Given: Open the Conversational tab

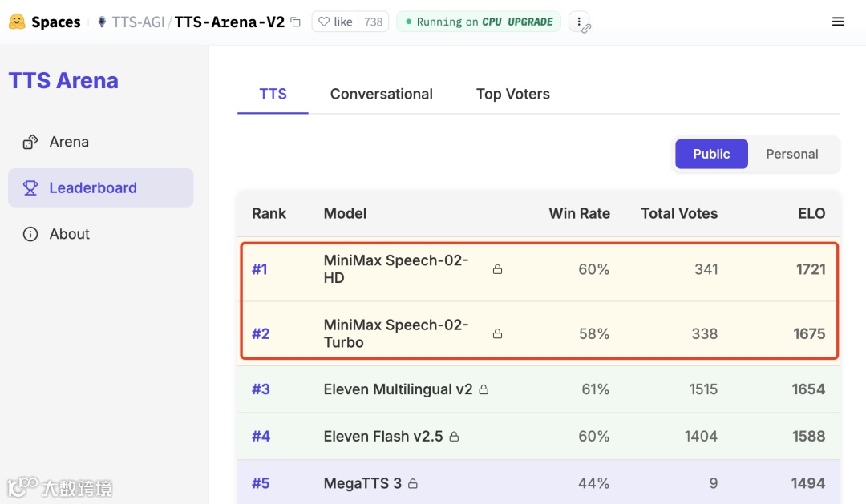Looking at the screenshot, I should [381, 94].
